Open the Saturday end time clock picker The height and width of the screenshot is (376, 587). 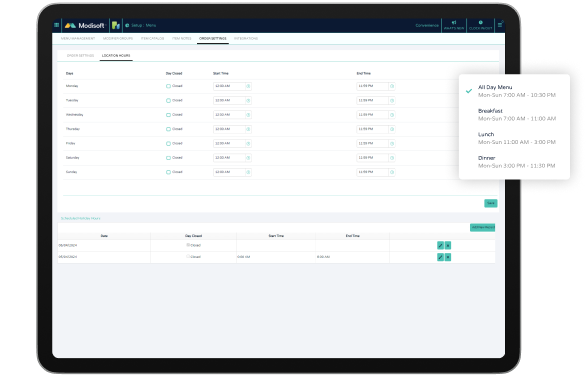click(x=392, y=158)
